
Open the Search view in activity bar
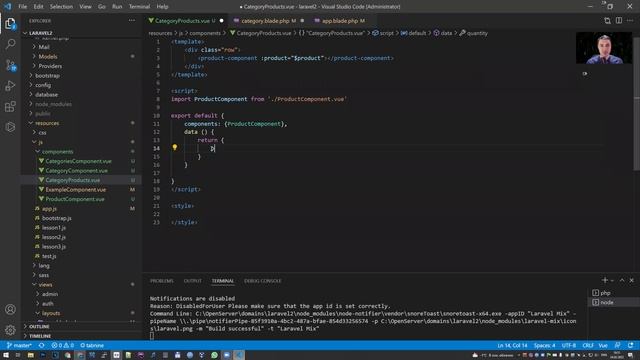click(10, 44)
